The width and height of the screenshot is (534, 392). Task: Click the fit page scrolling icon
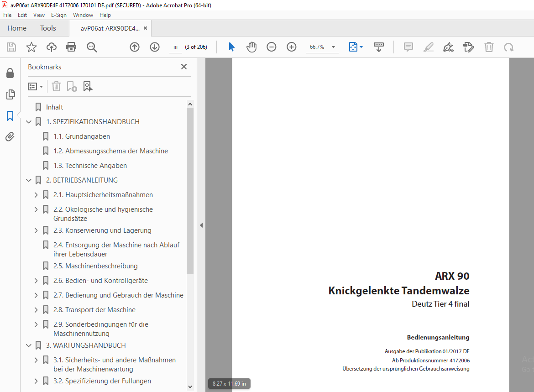pyautogui.click(x=353, y=47)
